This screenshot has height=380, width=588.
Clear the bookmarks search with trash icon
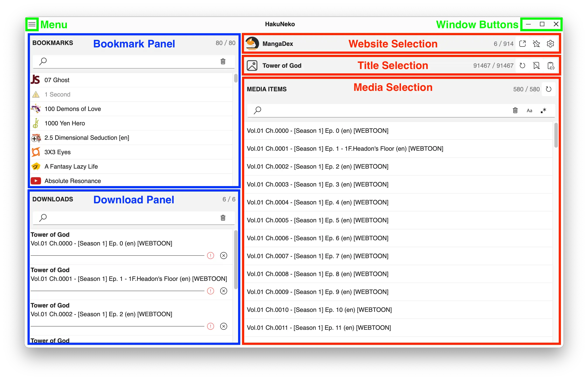(223, 61)
